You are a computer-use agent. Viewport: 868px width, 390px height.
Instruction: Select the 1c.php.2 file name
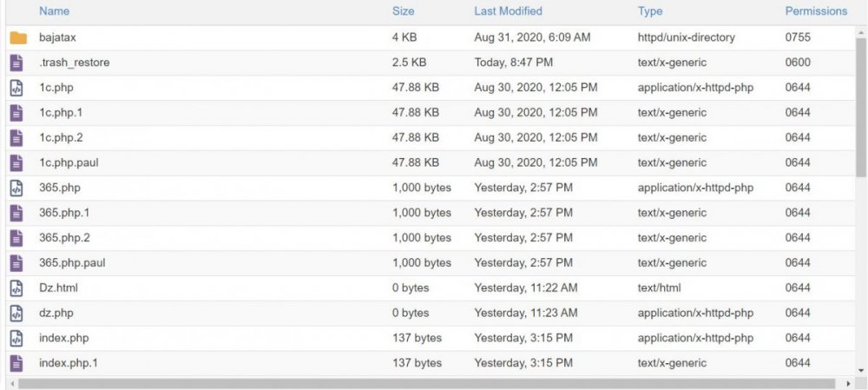[61, 137]
